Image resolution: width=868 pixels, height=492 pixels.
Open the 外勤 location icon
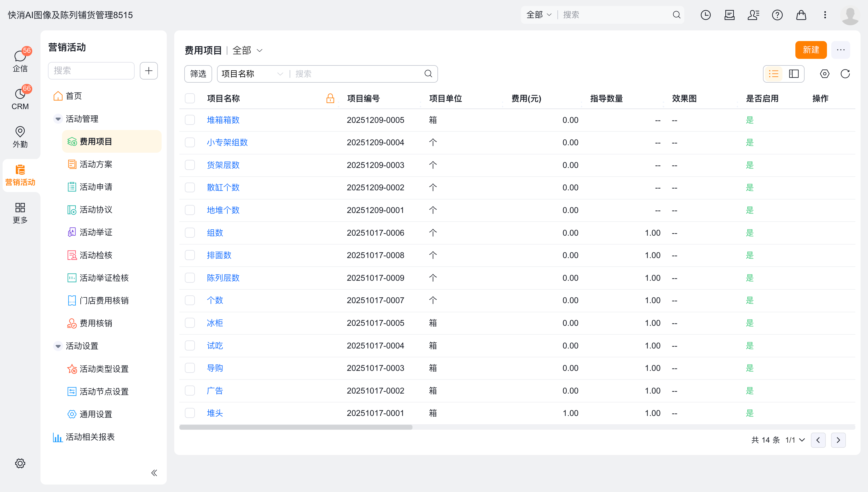point(20,137)
